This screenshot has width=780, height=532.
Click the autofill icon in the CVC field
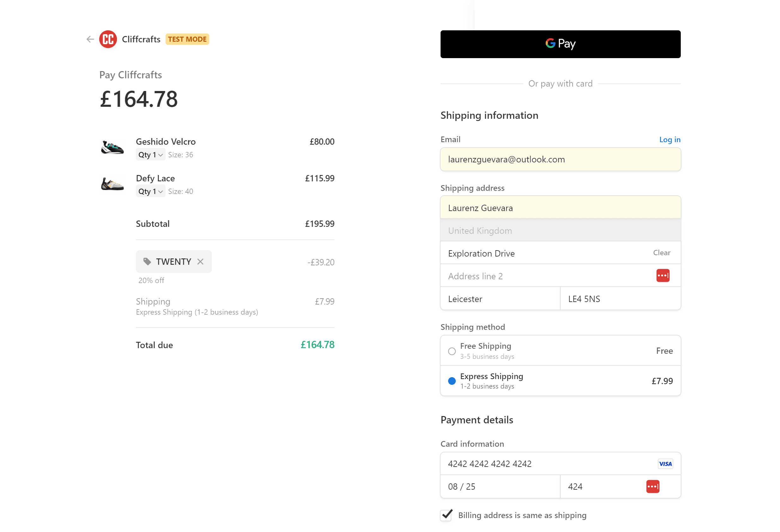pos(652,487)
